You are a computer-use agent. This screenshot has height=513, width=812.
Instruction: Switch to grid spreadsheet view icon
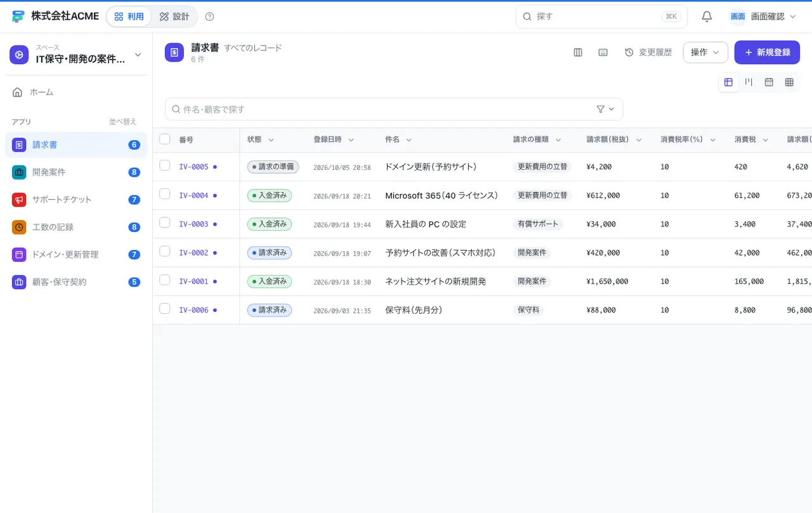tap(789, 82)
